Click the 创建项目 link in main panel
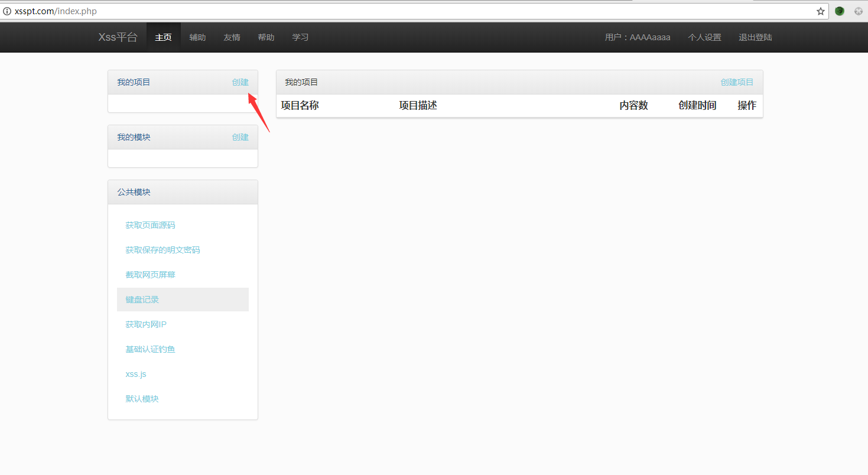Image resolution: width=868 pixels, height=475 pixels. click(x=737, y=82)
